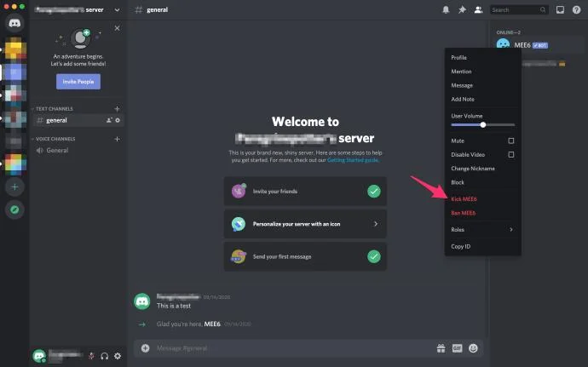Show pinned messages pin icon
588x367 pixels.
[x=462, y=10]
